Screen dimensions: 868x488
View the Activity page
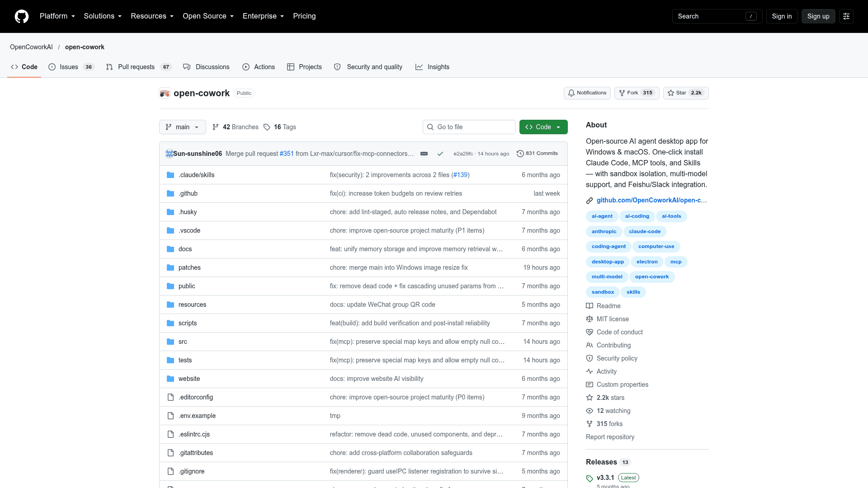pyautogui.click(x=601, y=371)
